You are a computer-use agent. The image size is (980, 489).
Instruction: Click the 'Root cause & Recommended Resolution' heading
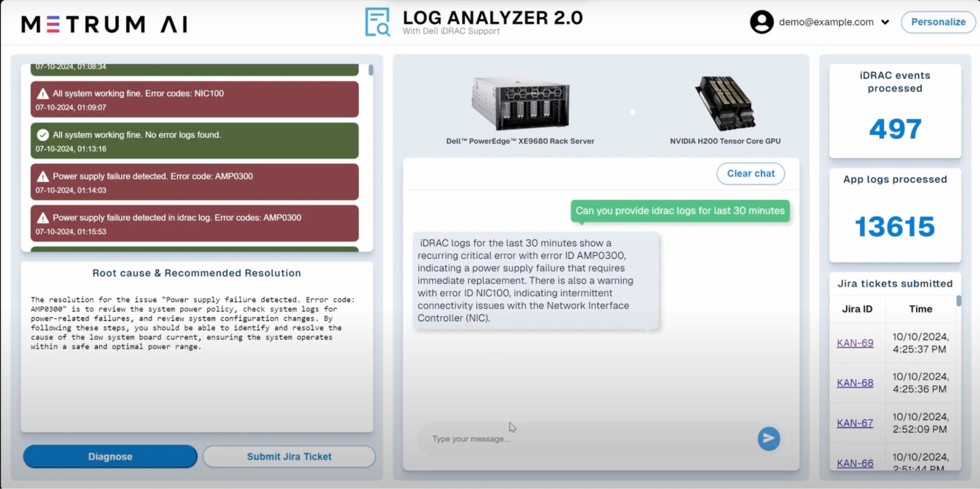click(197, 273)
